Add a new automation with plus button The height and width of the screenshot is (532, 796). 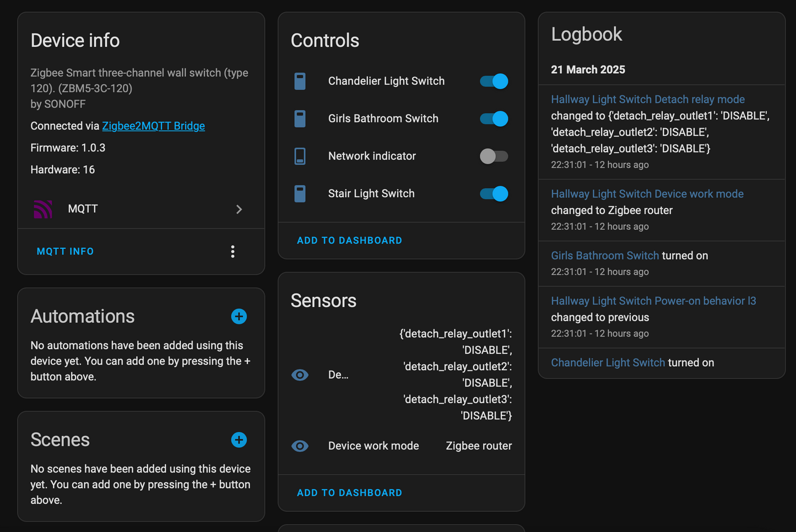coord(239,317)
